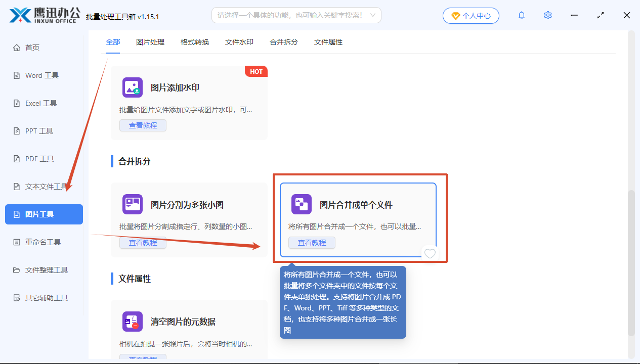Click the 合并拆分 section heading
Viewport: 640px width, 364px height.
pos(135,161)
